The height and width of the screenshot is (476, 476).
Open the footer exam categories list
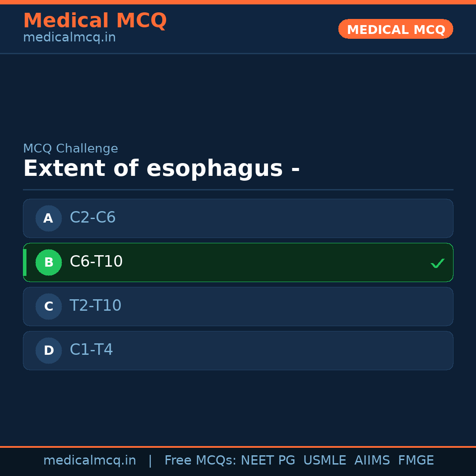click(x=298, y=460)
